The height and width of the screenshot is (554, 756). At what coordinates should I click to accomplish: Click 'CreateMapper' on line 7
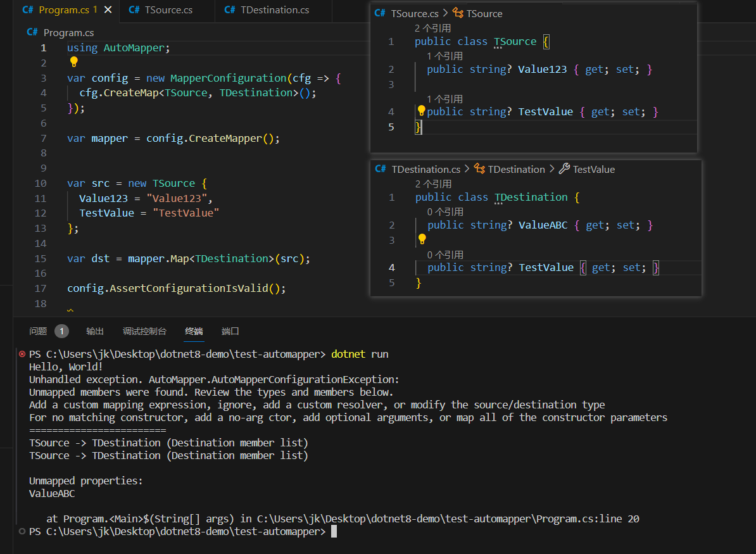coord(225,139)
